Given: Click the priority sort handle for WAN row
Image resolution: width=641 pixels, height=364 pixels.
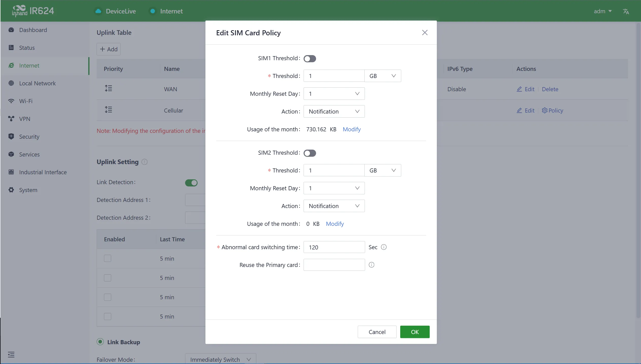Looking at the screenshot, I should click(x=109, y=88).
